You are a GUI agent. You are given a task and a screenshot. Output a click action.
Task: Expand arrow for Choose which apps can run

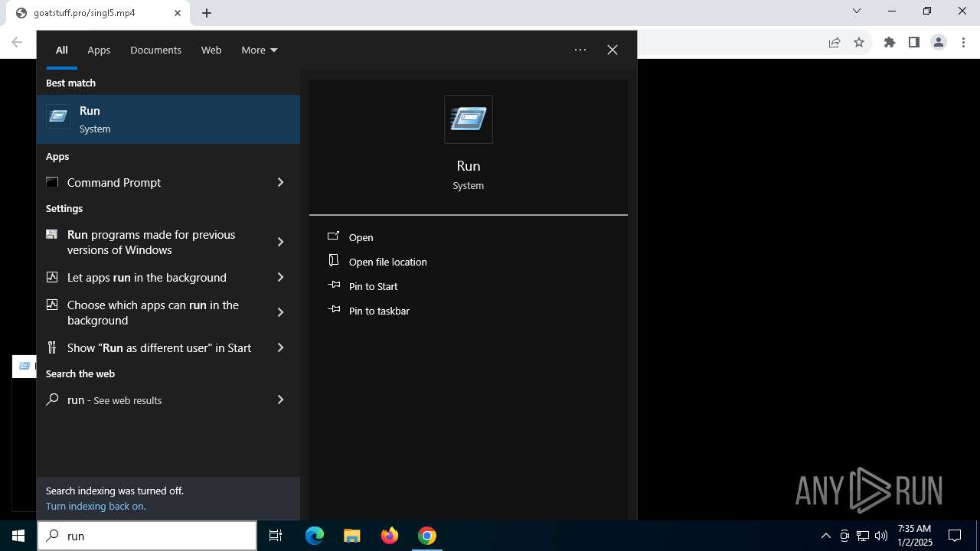[x=280, y=312]
